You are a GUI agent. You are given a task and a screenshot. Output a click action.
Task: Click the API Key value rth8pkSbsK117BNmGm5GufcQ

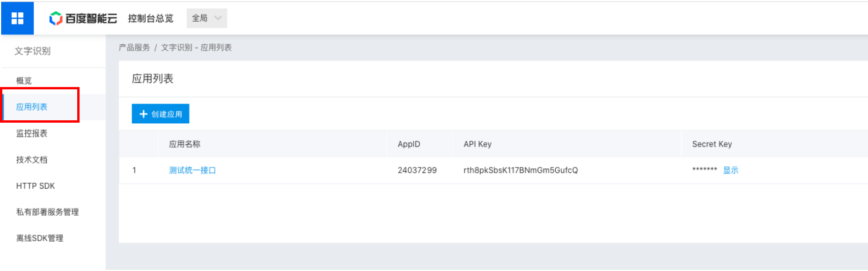pyautogui.click(x=521, y=171)
